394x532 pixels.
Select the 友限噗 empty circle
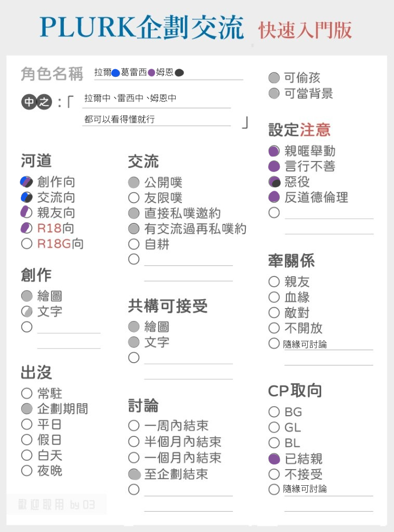134,198
